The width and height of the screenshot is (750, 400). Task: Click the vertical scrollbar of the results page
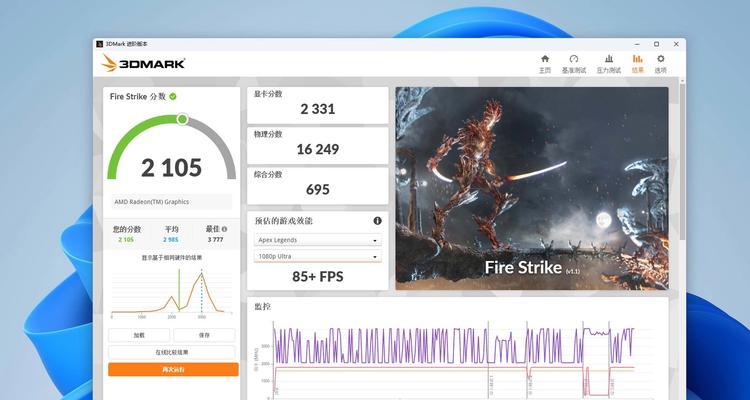point(682,163)
